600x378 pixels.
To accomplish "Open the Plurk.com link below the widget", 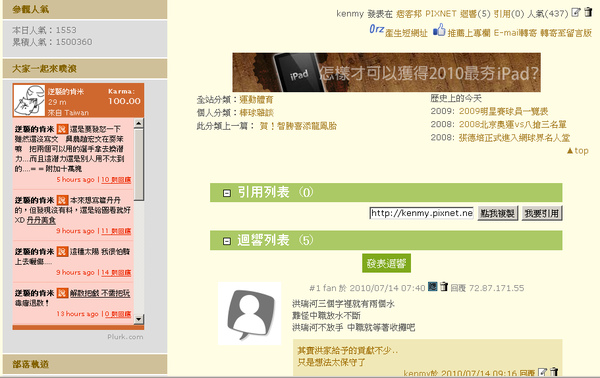I will coord(125,337).
